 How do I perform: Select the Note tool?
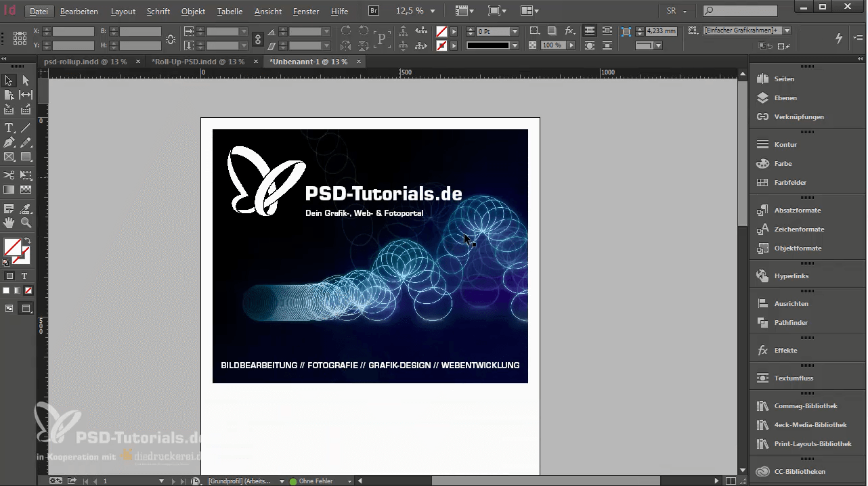[9, 208]
